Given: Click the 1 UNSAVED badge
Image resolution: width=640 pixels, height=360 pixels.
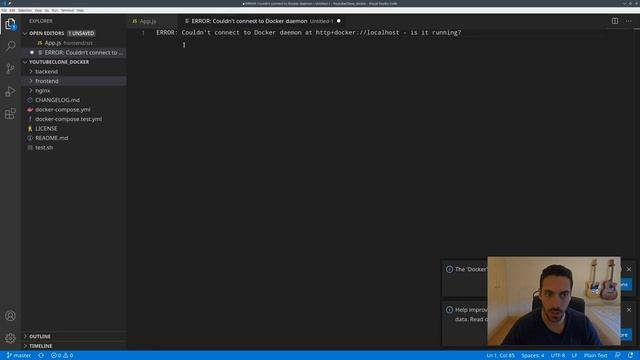Looking at the screenshot, I should point(81,33).
